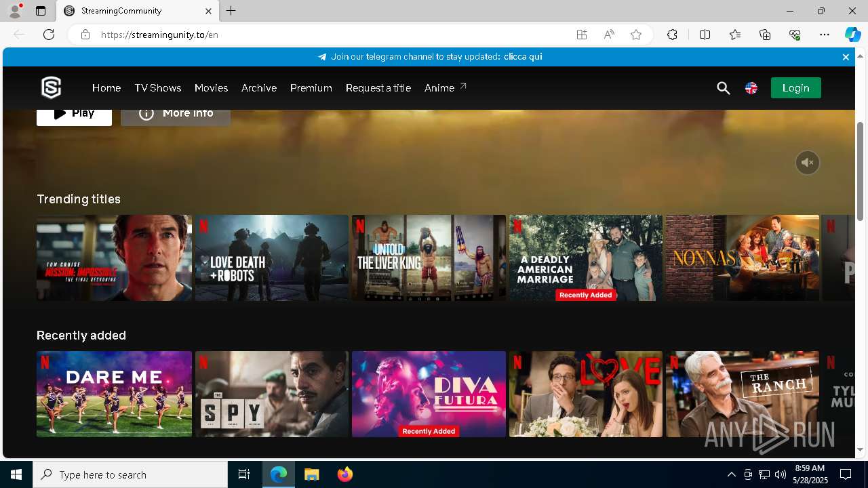868x488 pixels.
Task: Open File Explorer from taskbar
Action: (x=312, y=474)
